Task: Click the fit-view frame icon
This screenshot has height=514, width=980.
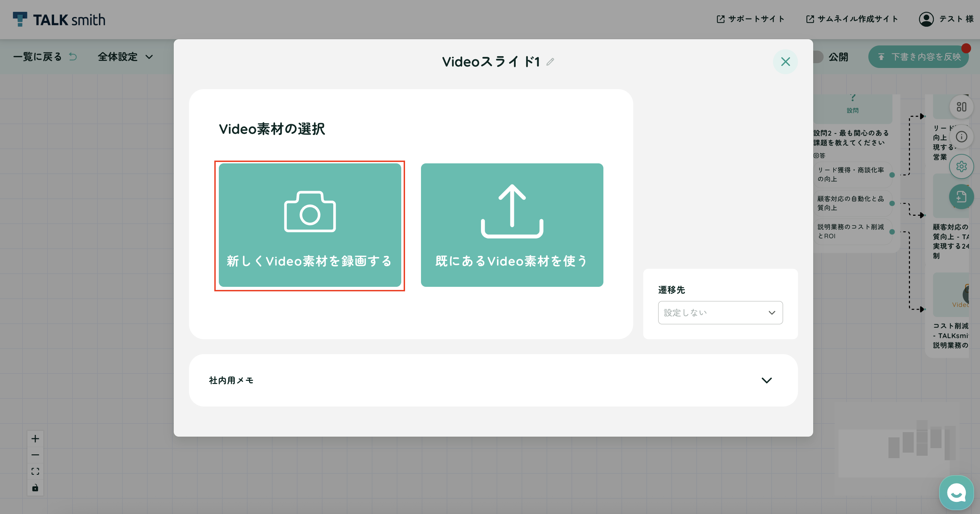Action: click(35, 471)
